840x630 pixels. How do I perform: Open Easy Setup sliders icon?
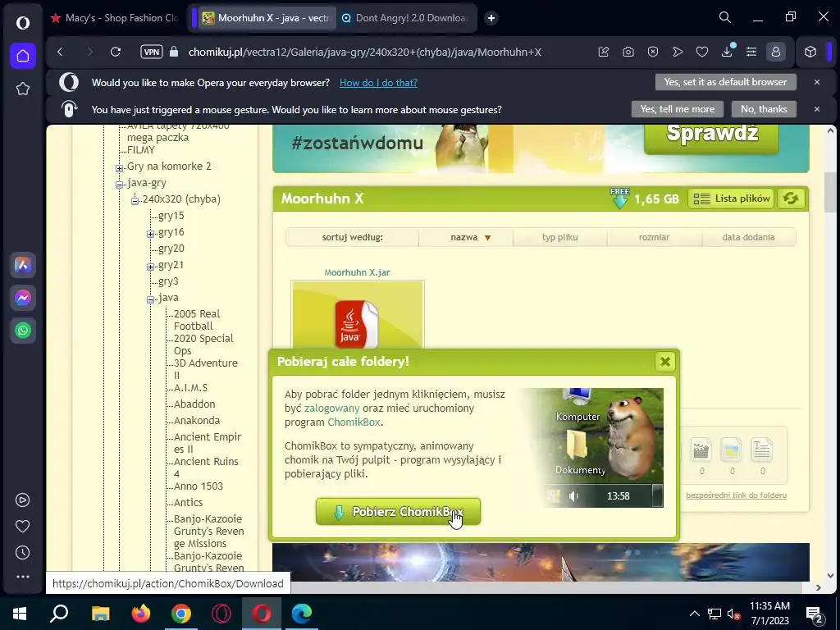pyautogui.click(x=751, y=52)
